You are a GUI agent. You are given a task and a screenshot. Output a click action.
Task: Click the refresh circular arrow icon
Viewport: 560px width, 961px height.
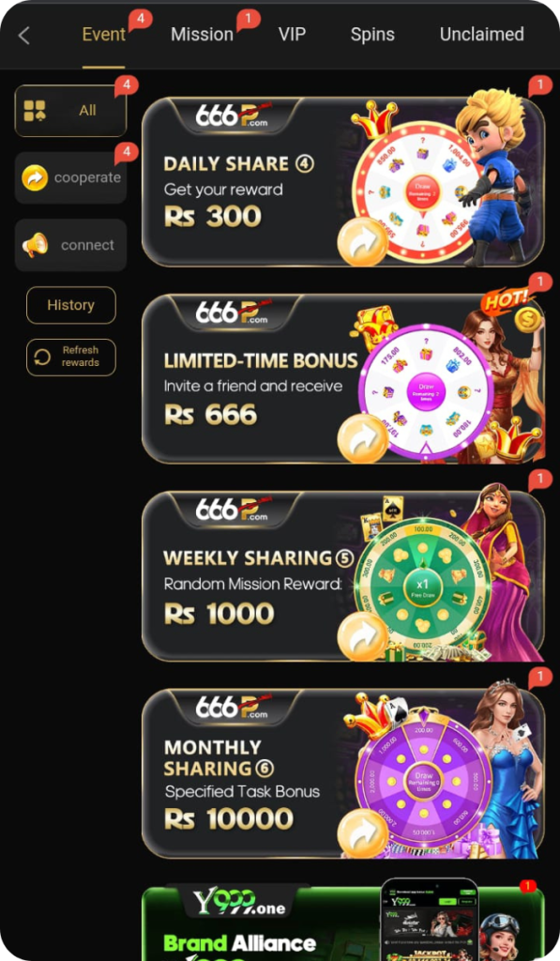(x=42, y=357)
